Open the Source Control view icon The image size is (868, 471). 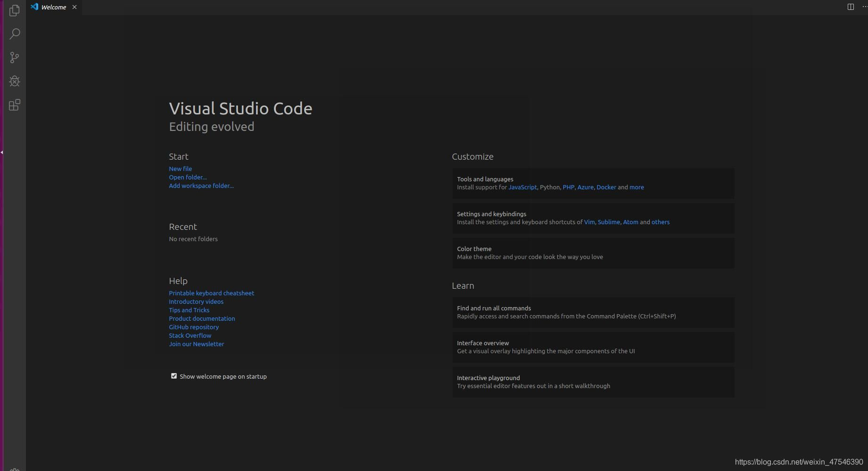tap(15, 57)
